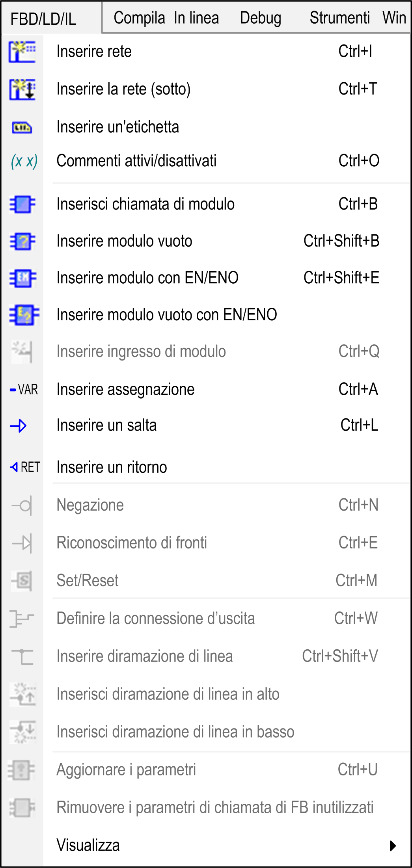This screenshot has width=412, height=868.
Task: Click the blue jump arrow icon
Action: tap(19, 426)
